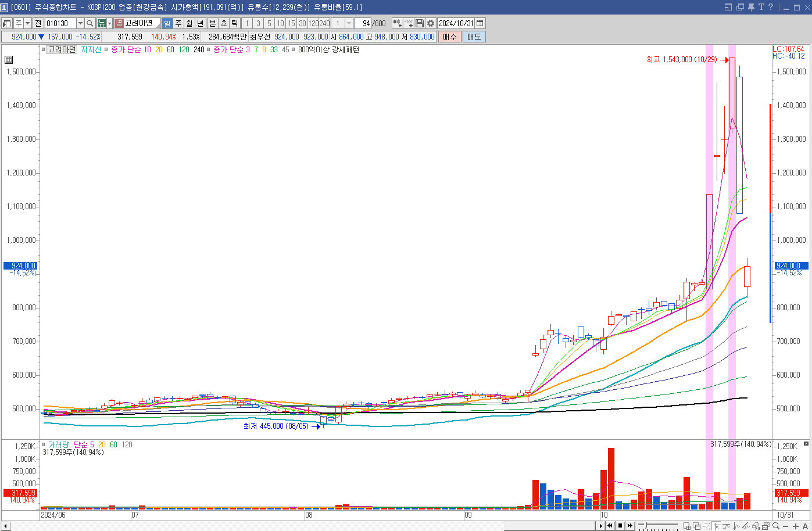Image resolution: width=812 pixels, height=531 pixels.
Task: Select the 틱 (tick) period button
Action: coord(235,23)
